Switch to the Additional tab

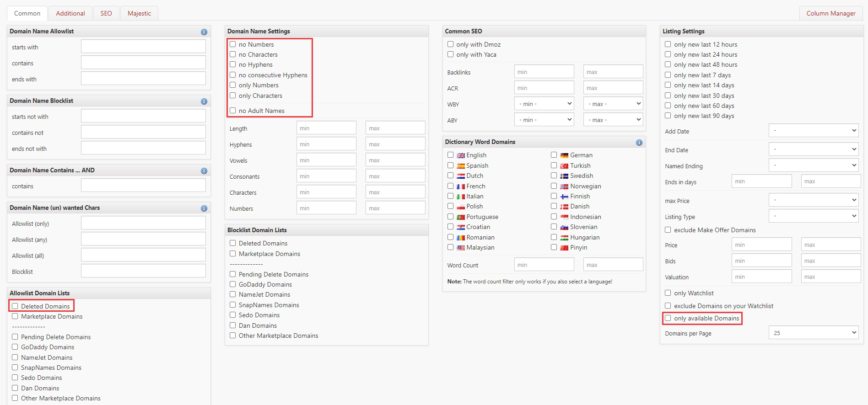point(70,13)
